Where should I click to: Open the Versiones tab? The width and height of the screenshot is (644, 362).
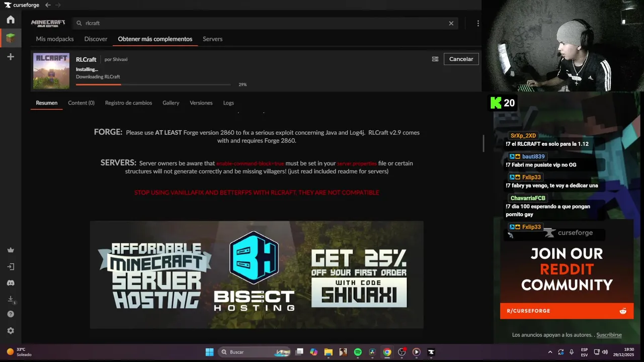coord(201,103)
